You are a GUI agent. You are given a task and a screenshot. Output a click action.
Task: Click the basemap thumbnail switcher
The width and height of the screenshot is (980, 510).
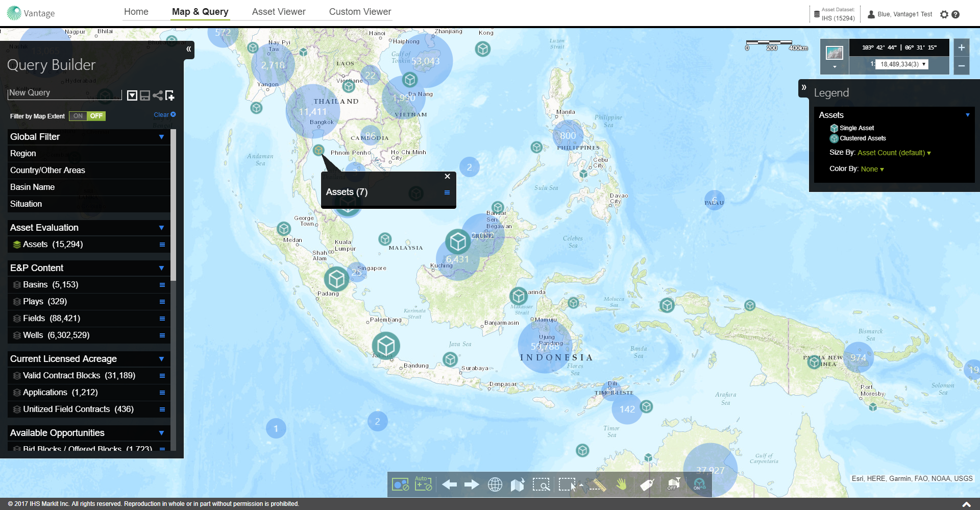coord(834,53)
